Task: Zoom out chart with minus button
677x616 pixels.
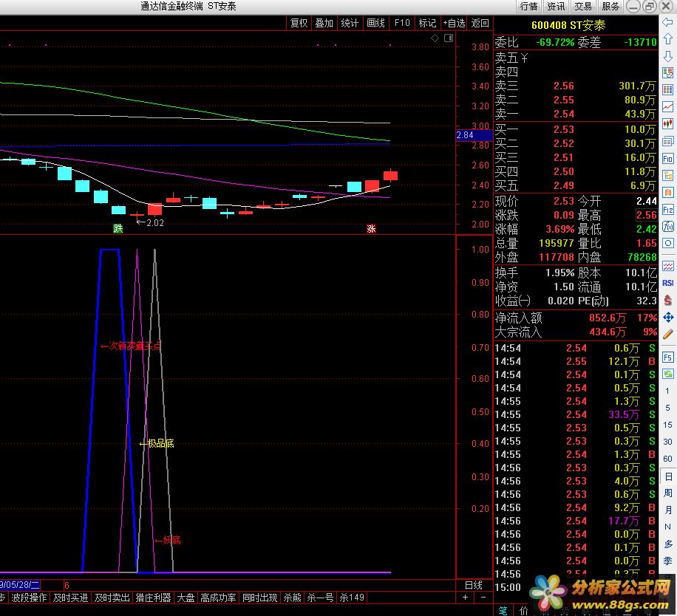Action: 483,598
